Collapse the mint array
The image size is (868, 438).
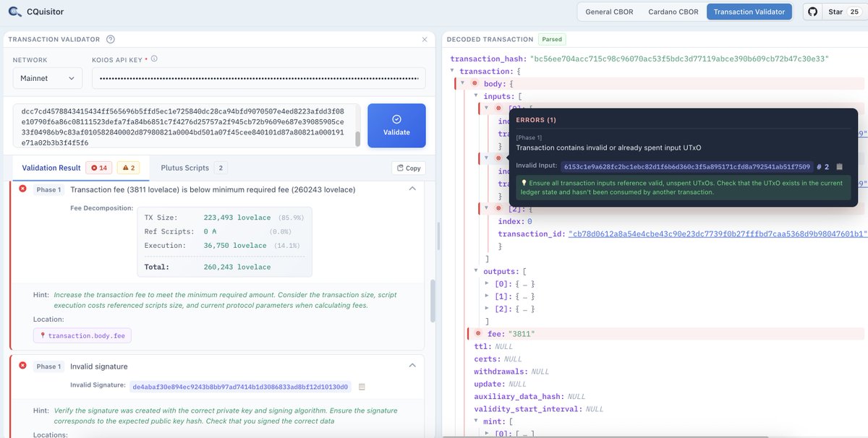point(475,421)
